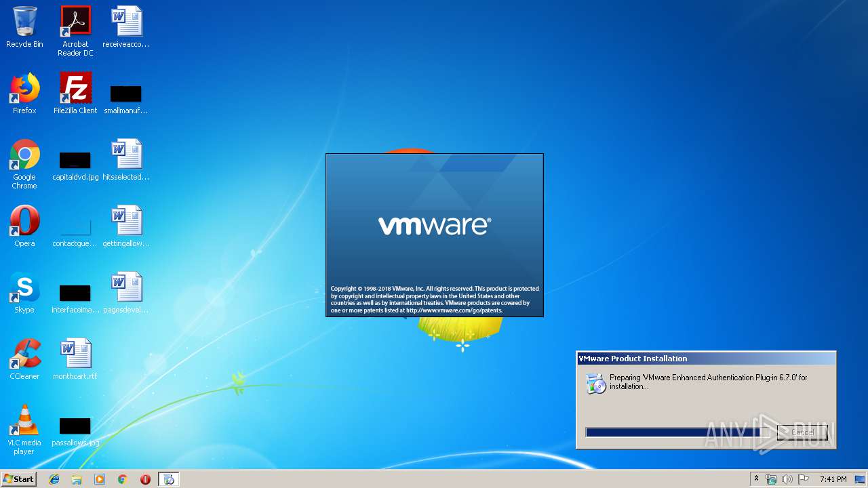Viewport: 868px width, 488px height.
Task: Select the monthcart.rtf document icon
Action: 75,360
